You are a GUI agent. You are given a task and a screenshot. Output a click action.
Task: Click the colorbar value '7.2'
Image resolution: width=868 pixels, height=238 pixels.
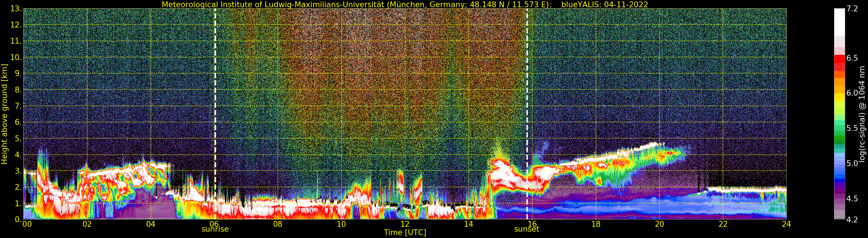(x=852, y=9)
